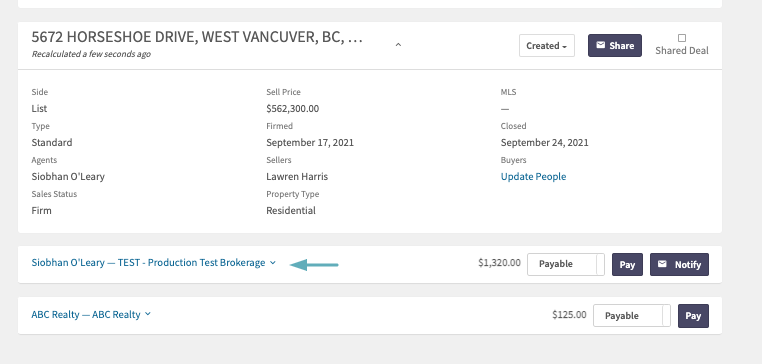Screen dimensions: 762x364
Task: Open the Created status dropdown
Action: [547, 46]
